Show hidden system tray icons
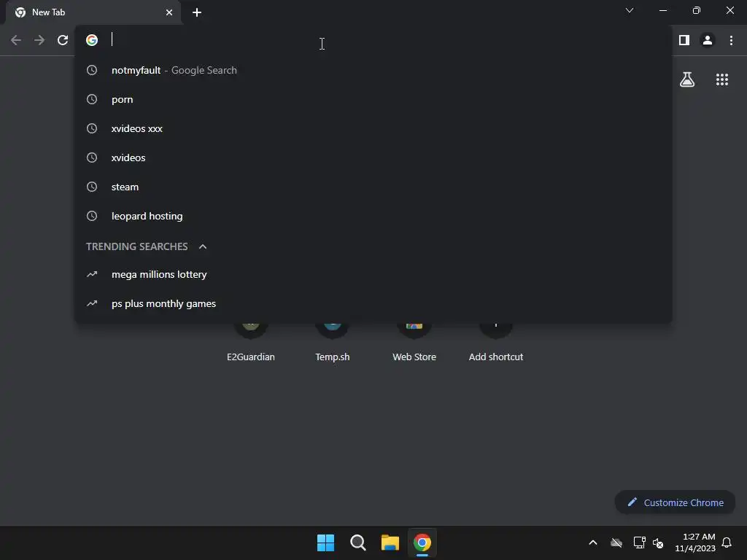Screen dimensions: 747x560 click(593, 542)
